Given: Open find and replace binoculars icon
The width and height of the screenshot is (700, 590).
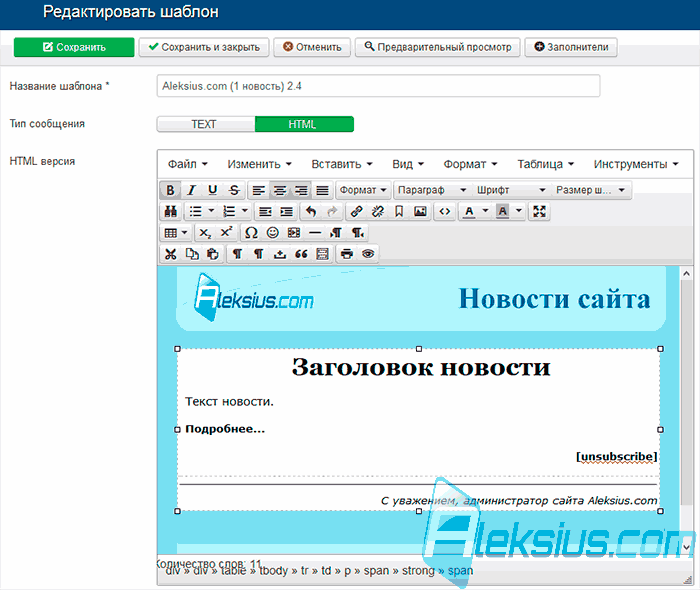Looking at the screenshot, I should pyautogui.click(x=171, y=212).
